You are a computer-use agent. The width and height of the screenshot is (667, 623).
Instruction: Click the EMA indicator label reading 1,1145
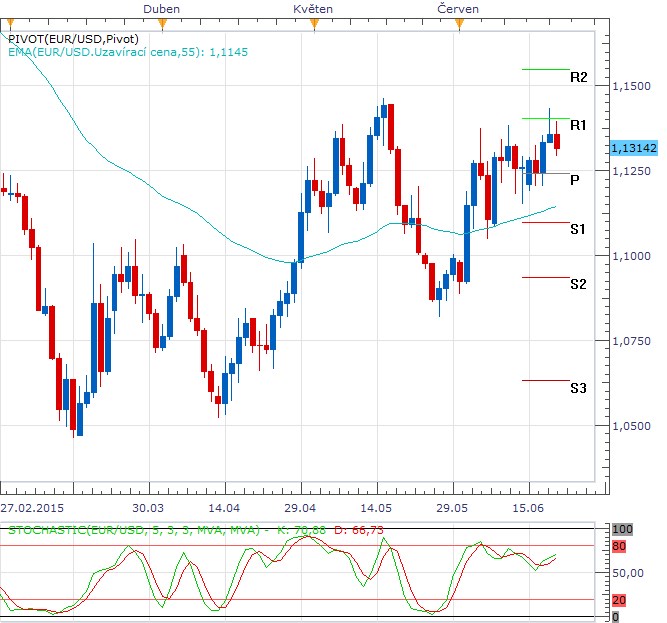pos(128,52)
